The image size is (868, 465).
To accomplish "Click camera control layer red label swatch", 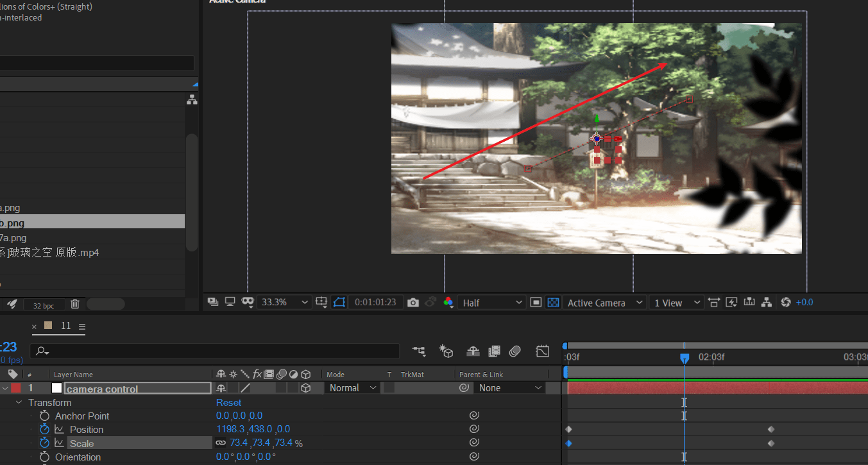I will [15, 387].
